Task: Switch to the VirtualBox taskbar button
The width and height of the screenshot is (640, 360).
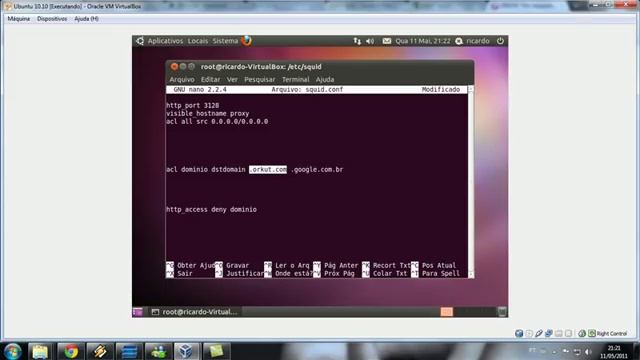Action: point(186,351)
